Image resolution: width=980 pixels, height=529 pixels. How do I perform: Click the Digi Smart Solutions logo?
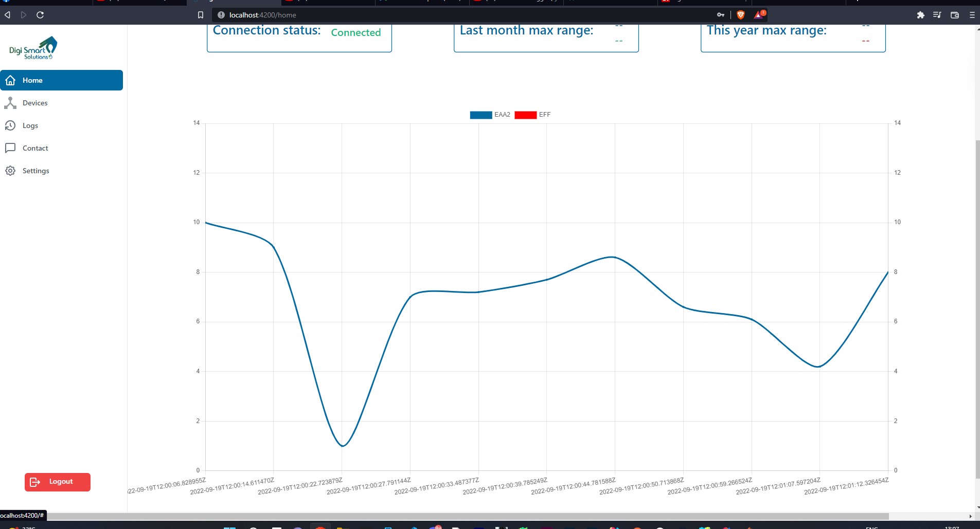pos(32,47)
